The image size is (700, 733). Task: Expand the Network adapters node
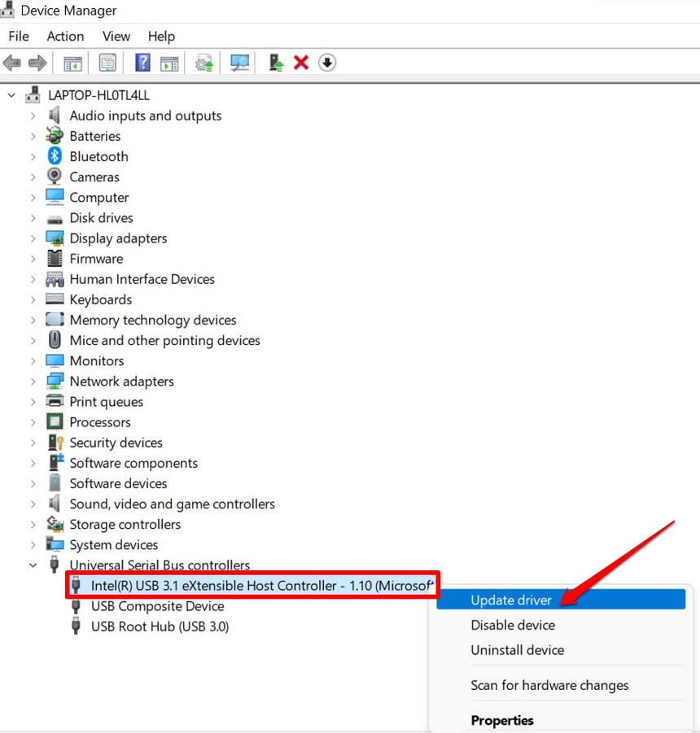click(x=33, y=382)
